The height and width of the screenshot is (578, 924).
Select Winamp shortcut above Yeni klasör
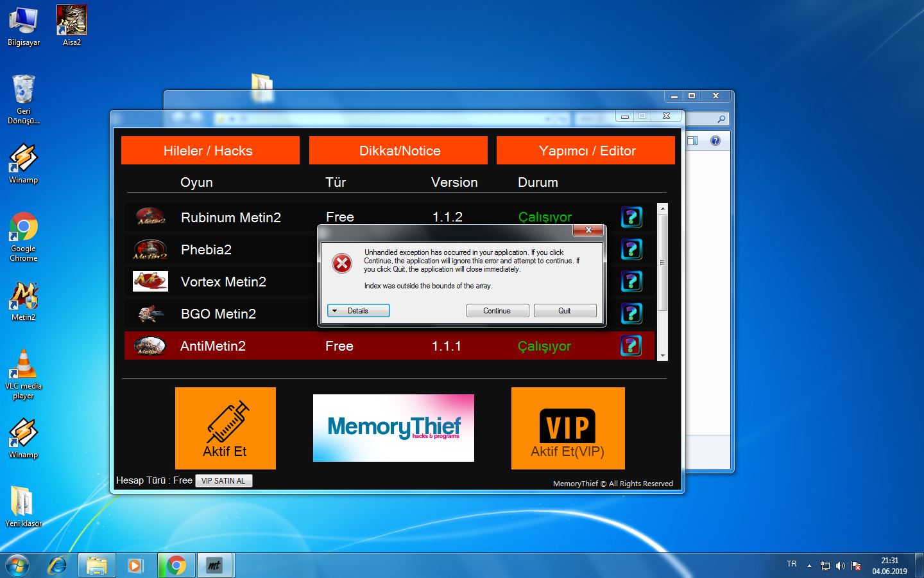[24, 439]
